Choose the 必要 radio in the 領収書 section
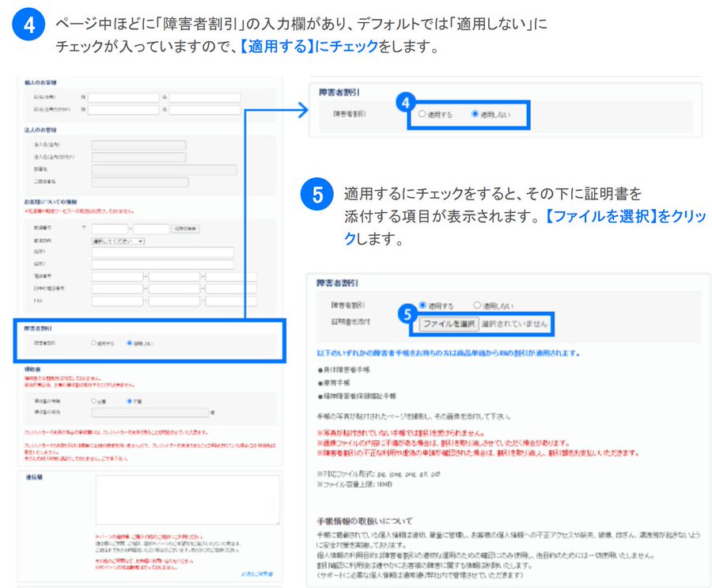Viewport: 712px width, 588px height. (94, 401)
